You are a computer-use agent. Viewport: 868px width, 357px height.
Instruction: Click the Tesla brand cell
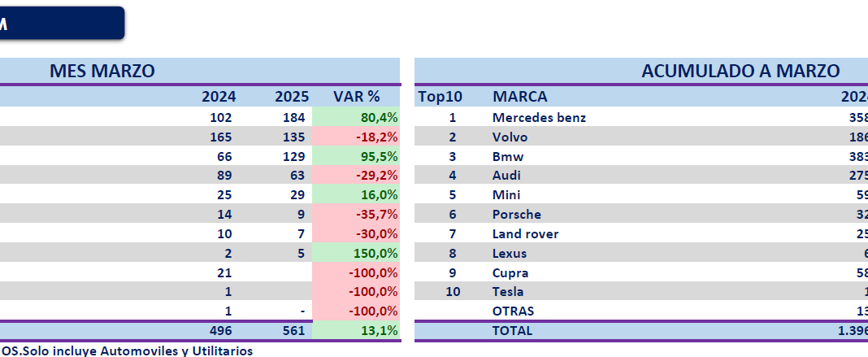tap(508, 291)
